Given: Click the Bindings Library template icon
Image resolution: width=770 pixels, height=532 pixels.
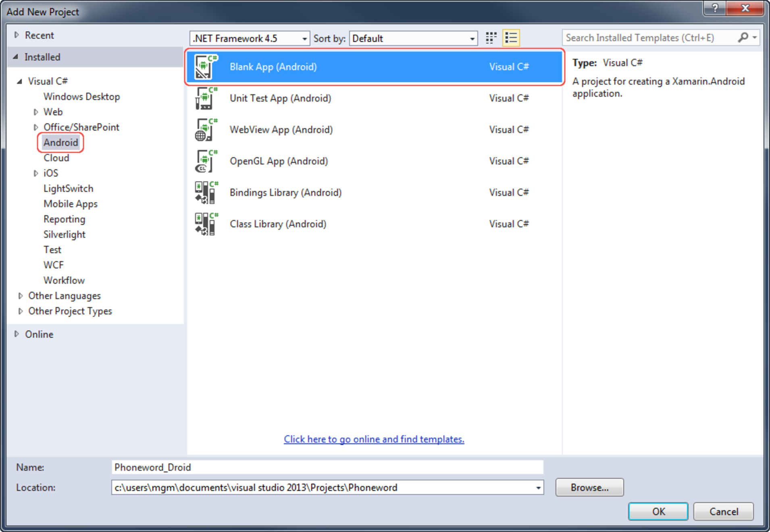Looking at the screenshot, I should click(206, 193).
